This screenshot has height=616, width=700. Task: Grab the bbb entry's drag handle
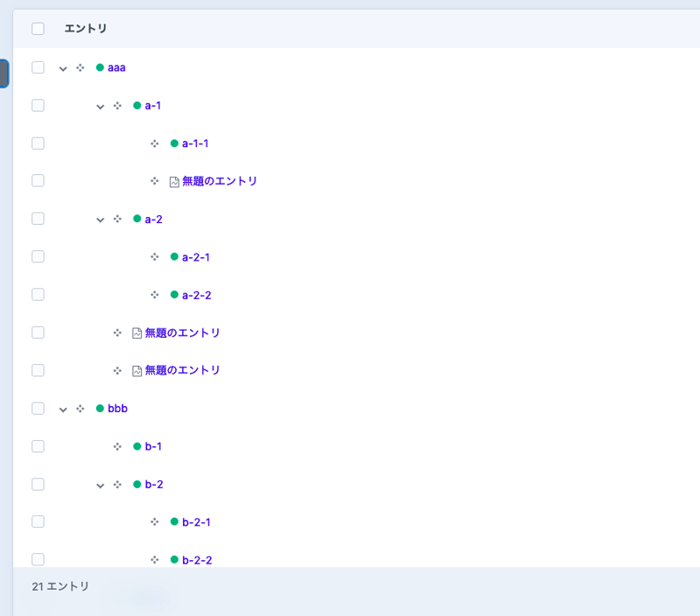(80, 409)
